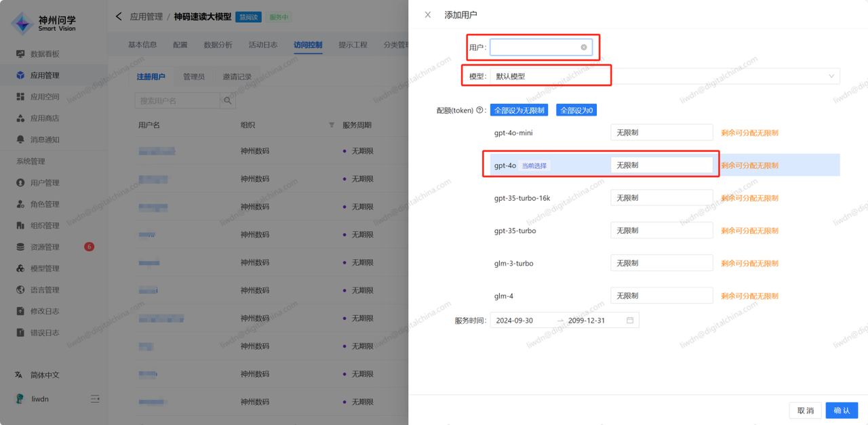The height and width of the screenshot is (425, 868).
Task: Select 模型管理 in the sidebar menu
Action: click(45, 268)
